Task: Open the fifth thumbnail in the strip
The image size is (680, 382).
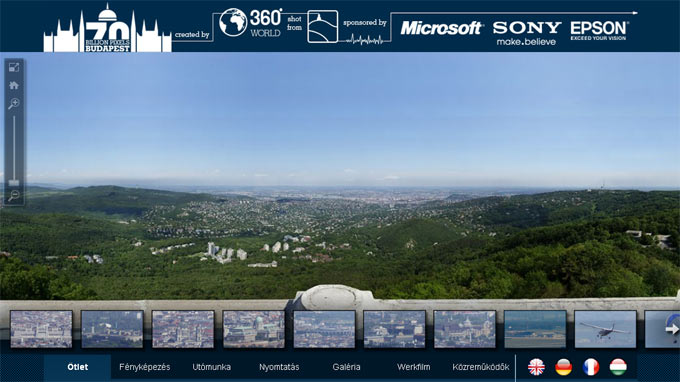Action: tap(324, 329)
